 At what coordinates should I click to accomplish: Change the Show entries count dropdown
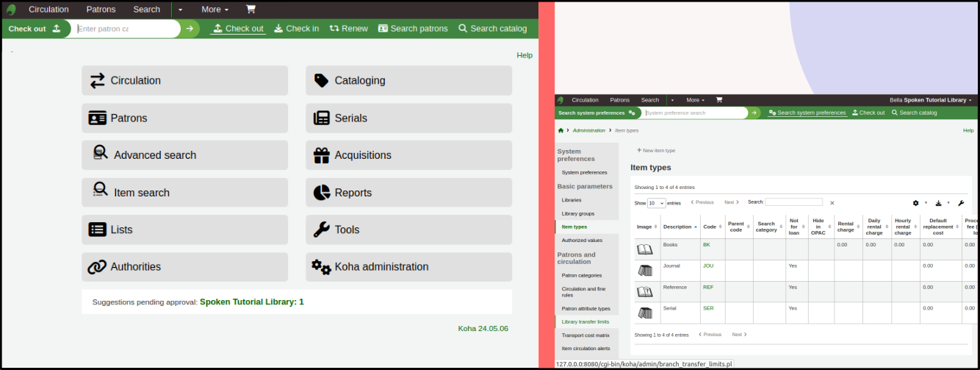click(x=656, y=203)
